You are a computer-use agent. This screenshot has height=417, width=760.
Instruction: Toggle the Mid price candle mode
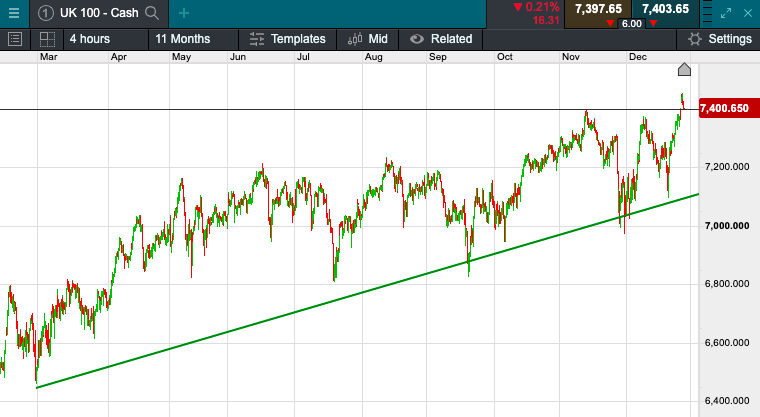pos(368,39)
